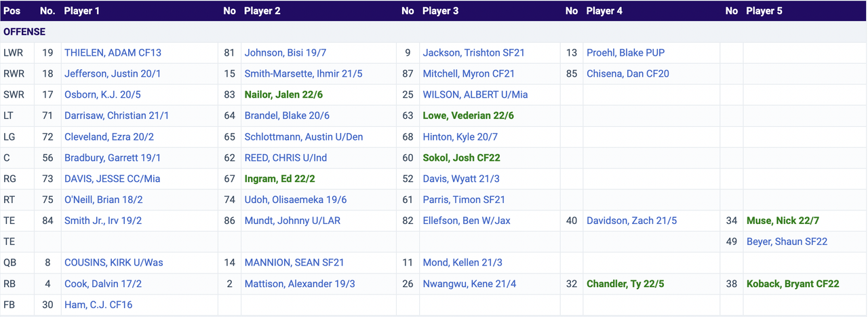The height and width of the screenshot is (317, 868).
Task: Click the Player 1 column header
Action: coord(82,11)
